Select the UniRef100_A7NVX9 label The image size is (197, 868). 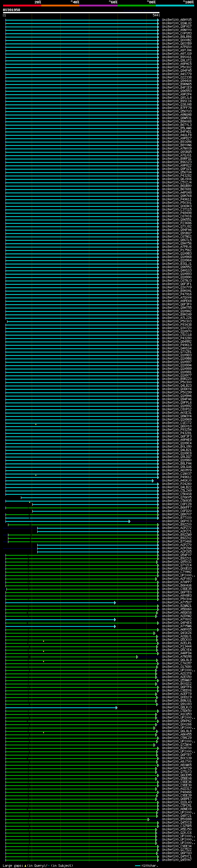(x=176, y=149)
